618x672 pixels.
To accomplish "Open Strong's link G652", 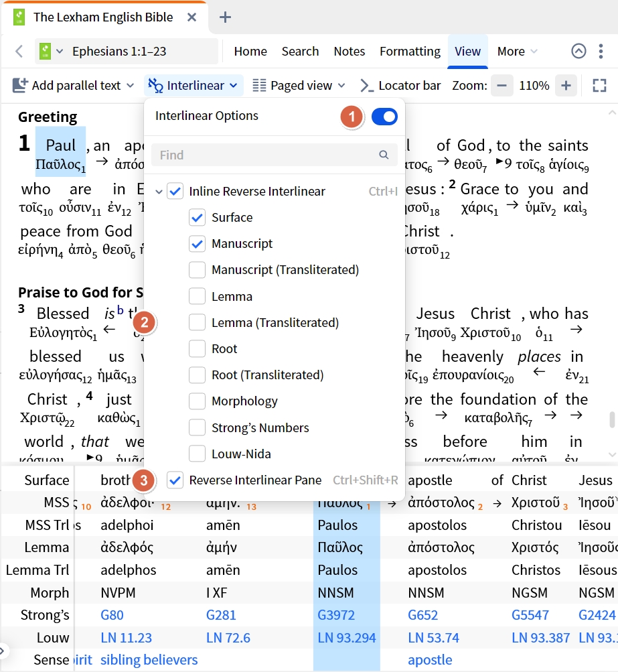I will (422, 615).
